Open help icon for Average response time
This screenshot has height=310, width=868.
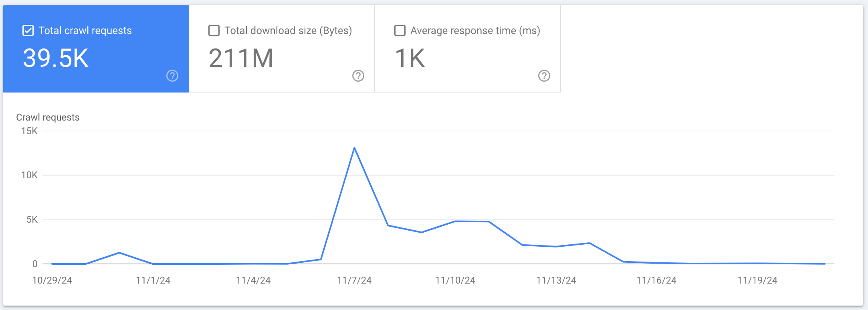544,76
